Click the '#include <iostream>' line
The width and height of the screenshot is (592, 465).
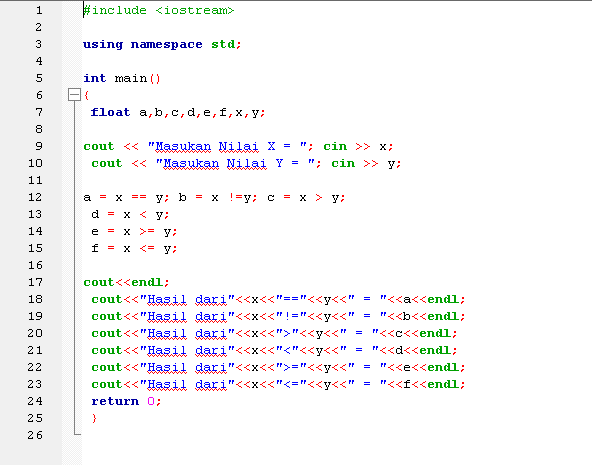(159, 10)
